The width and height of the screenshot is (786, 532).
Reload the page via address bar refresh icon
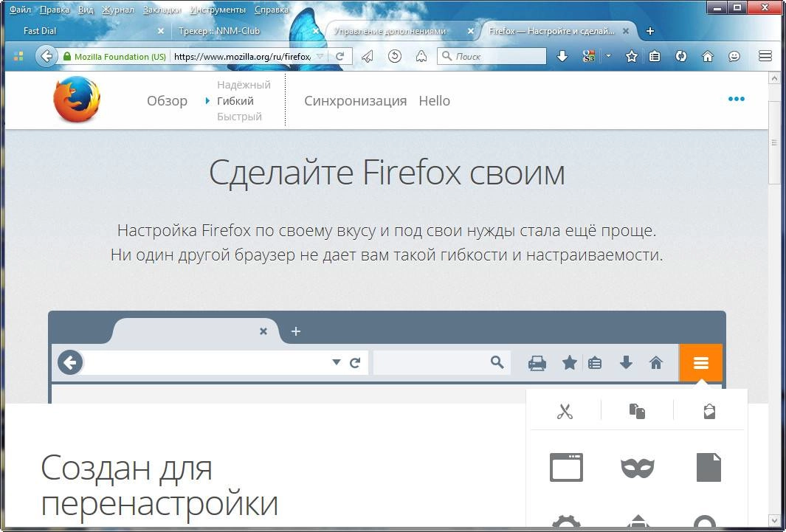pyautogui.click(x=340, y=57)
